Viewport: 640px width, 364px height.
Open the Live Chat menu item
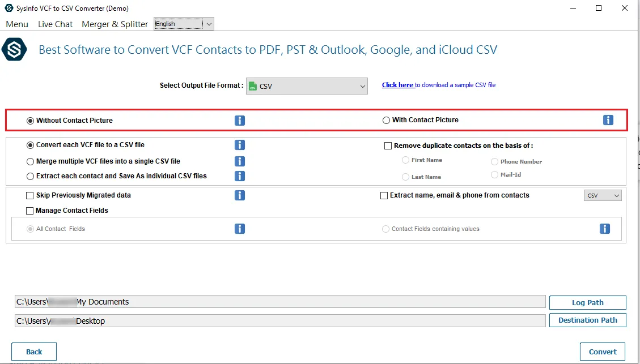click(55, 24)
